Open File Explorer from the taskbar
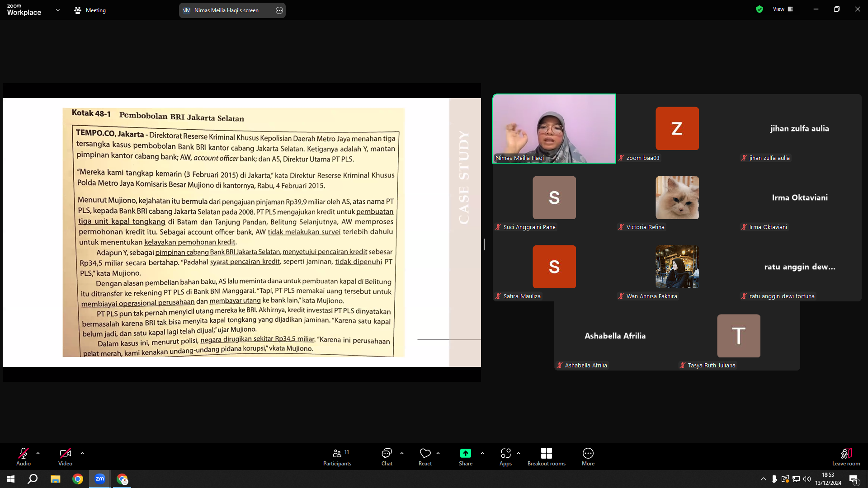The width and height of the screenshot is (868, 488). (x=55, y=479)
